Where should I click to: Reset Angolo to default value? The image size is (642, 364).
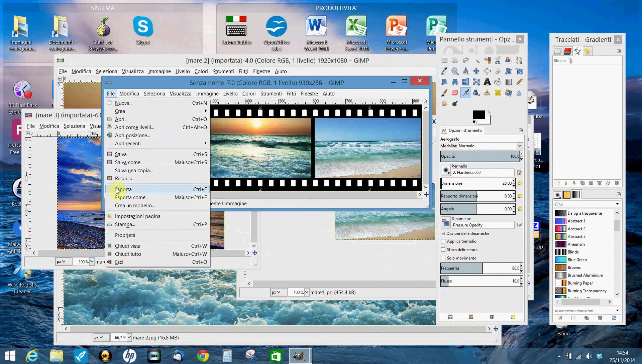[x=520, y=209]
